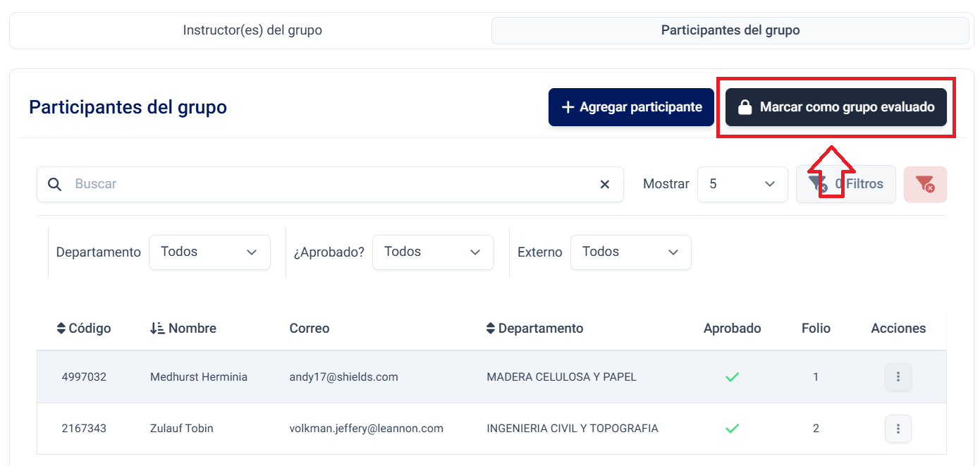
Task: Select the Participantes del grupo tab
Action: (730, 31)
